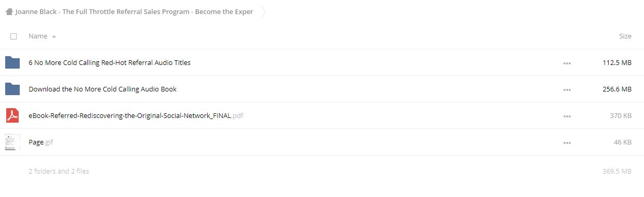Open eBook-Referred-Rediscovering-the-Original-Social-Network_FINAL.pdf
The width and height of the screenshot is (644, 197).
coord(136,115)
